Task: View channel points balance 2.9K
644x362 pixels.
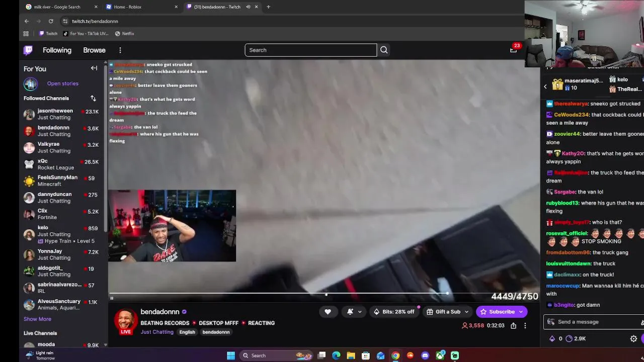Action: click(576, 338)
